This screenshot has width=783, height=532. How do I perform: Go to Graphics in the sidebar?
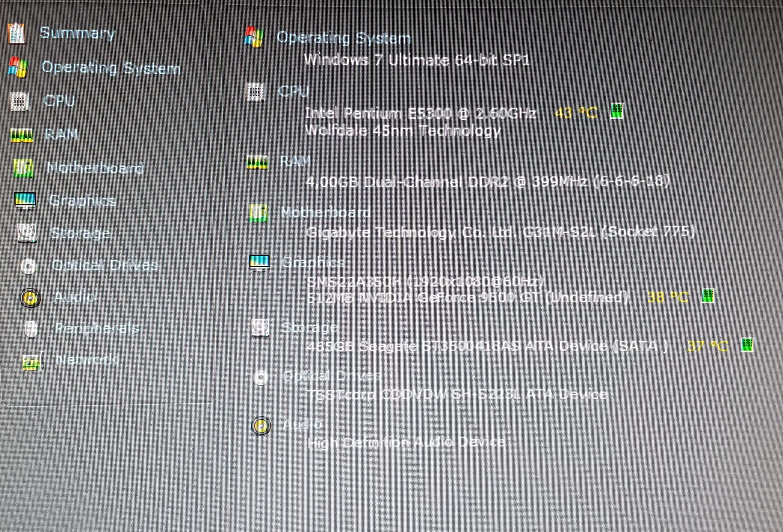point(82,201)
